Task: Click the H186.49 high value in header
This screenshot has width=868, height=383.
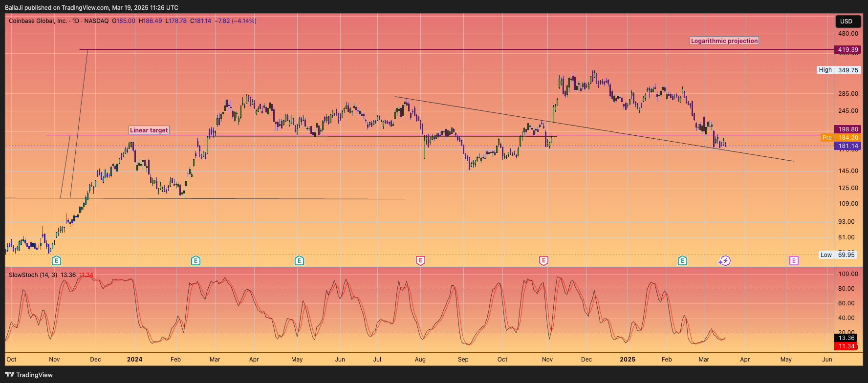Action: (x=150, y=21)
